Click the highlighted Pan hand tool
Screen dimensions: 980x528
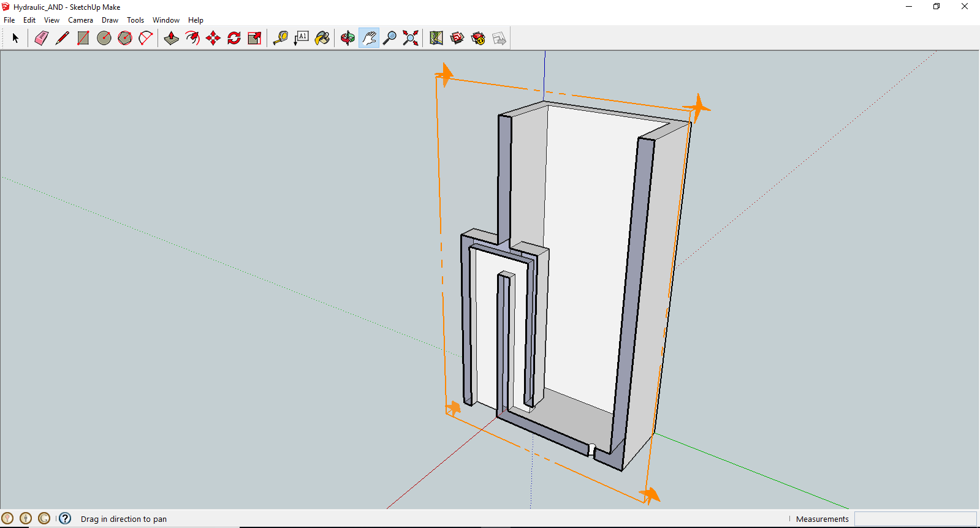click(369, 38)
